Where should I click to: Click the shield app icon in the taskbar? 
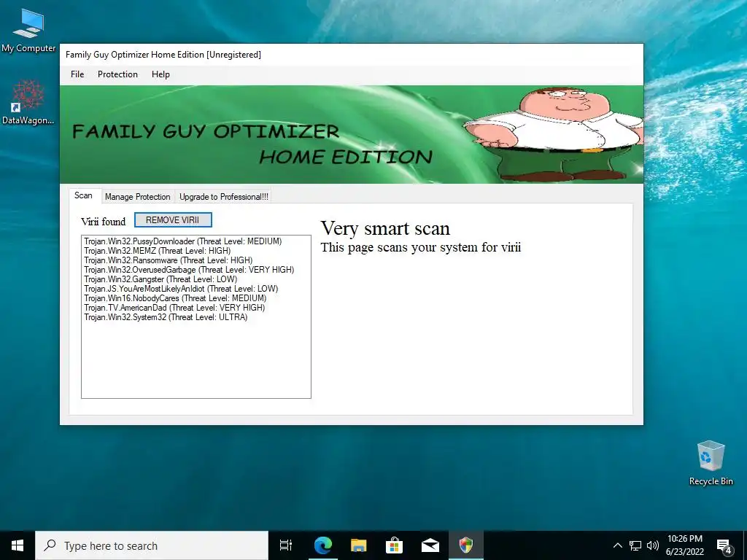pos(465,545)
